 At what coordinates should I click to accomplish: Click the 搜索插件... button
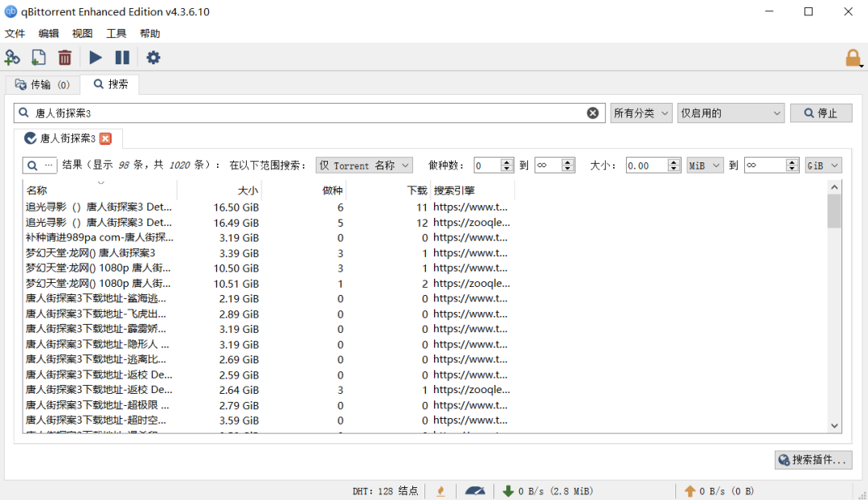813,460
